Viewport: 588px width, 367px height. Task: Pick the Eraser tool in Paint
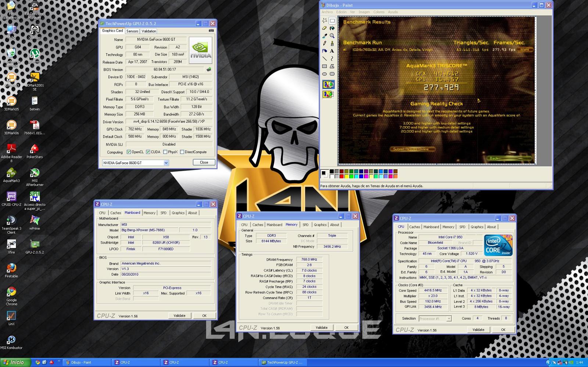(325, 28)
